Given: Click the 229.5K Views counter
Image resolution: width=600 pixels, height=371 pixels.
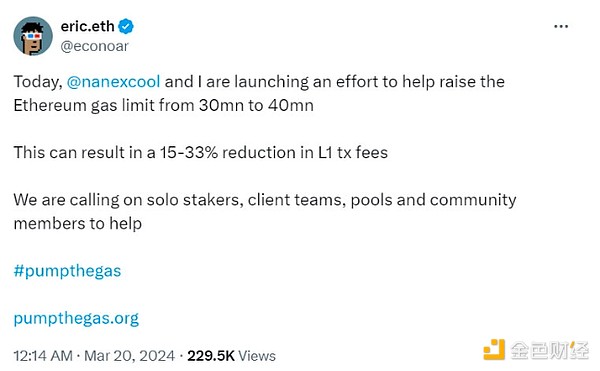Looking at the screenshot, I should pyautogui.click(x=231, y=356).
